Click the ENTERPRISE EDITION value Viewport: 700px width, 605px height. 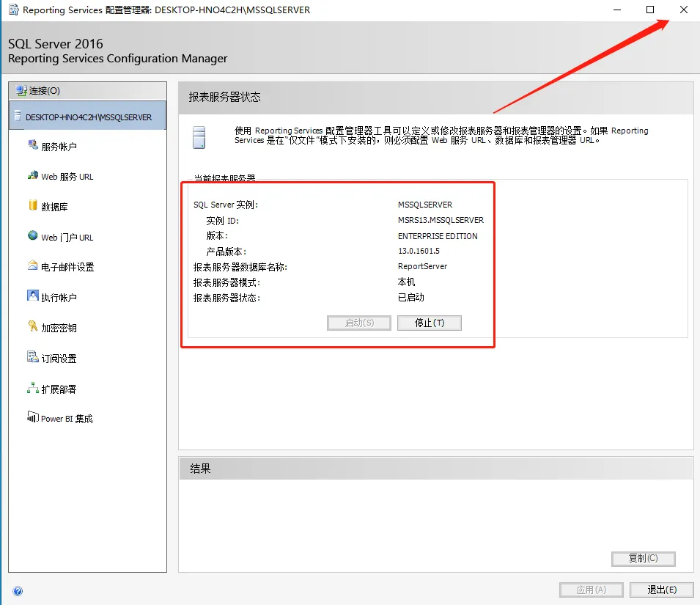point(438,236)
